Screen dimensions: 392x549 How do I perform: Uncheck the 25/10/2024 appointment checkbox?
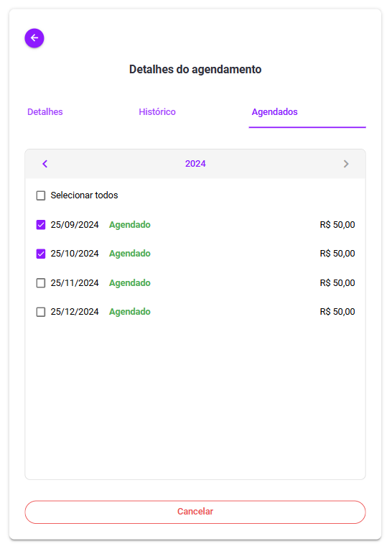coord(41,254)
